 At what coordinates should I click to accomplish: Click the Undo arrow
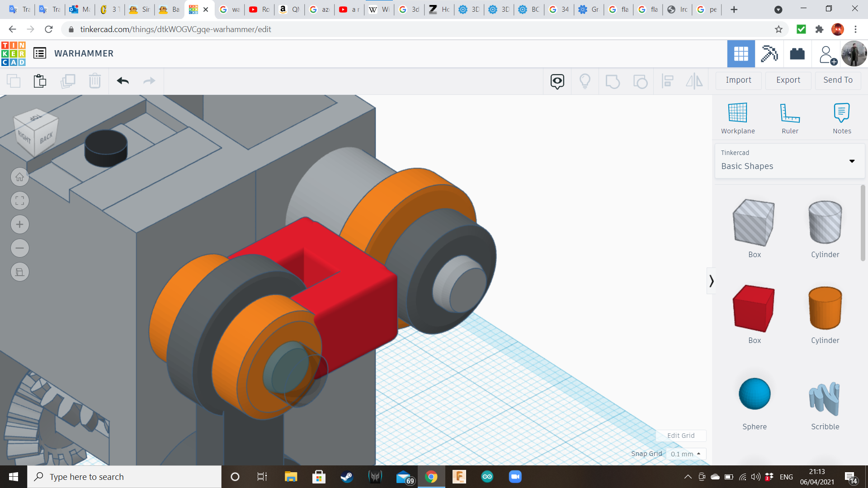[x=123, y=81]
